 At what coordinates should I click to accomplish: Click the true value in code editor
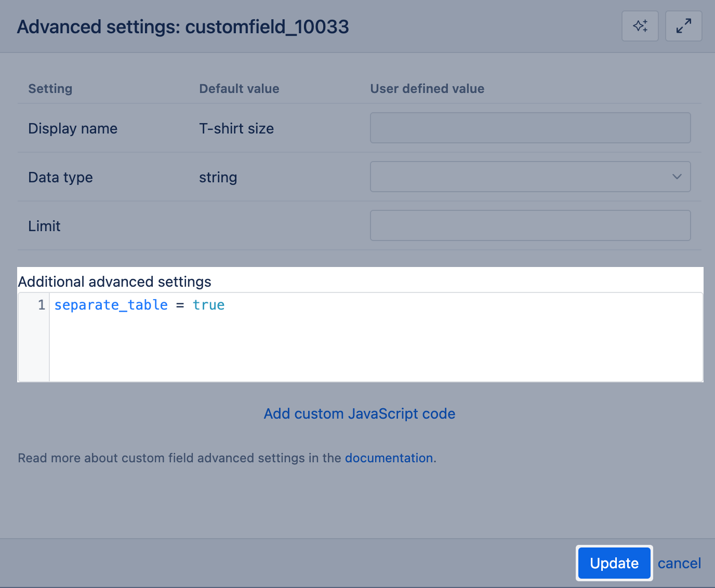208,305
